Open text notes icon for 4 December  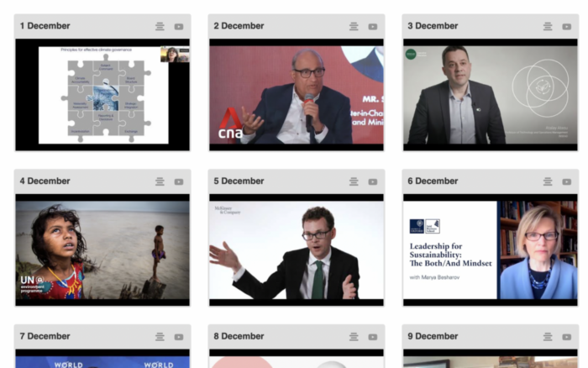pyautogui.click(x=160, y=182)
